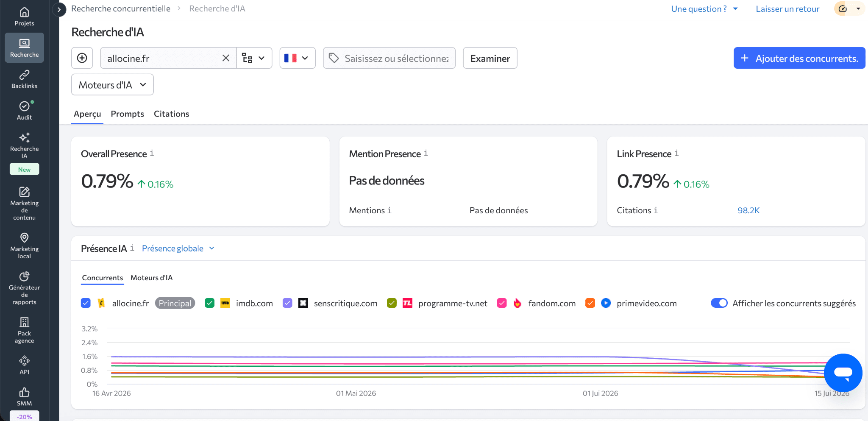The image size is (868, 421).
Task: Uncheck allocine.fr checkbox
Action: pos(86,303)
